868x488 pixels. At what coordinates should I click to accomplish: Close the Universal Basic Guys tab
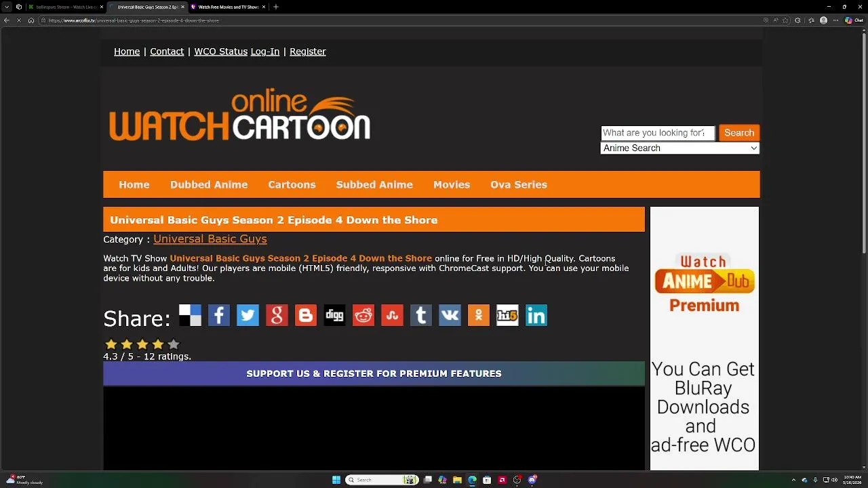tap(182, 7)
